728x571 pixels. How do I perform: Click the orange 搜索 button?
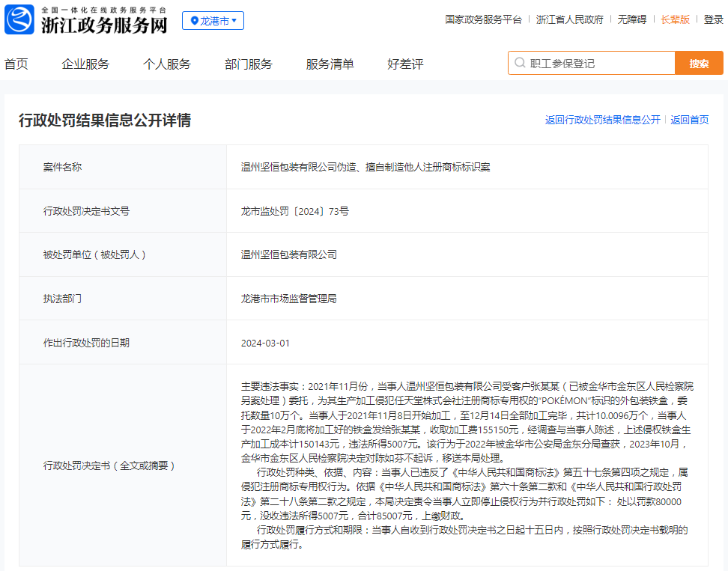(x=699, y=63)
